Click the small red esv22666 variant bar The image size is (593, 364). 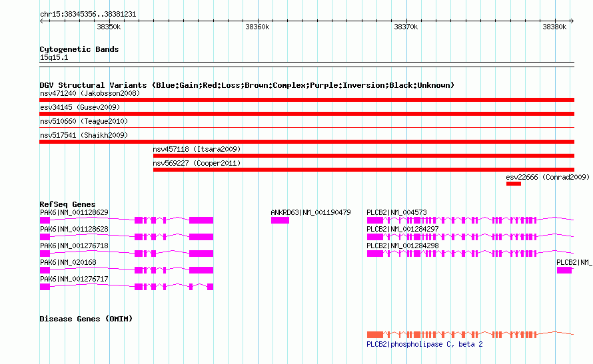(x=514, y=184)
